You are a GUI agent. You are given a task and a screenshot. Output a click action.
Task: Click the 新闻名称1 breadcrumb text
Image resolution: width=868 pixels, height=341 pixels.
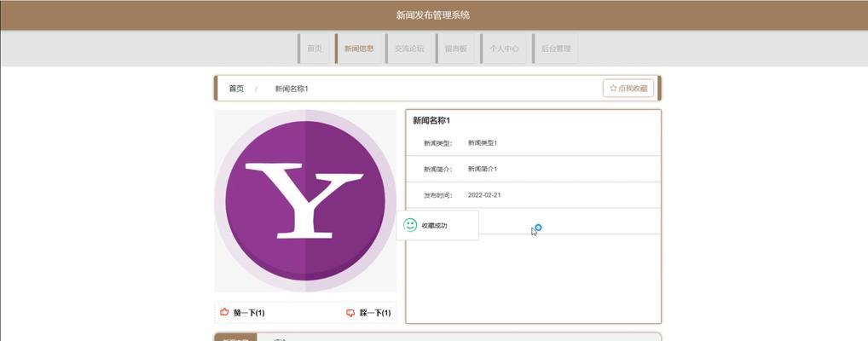click(291, 89)
